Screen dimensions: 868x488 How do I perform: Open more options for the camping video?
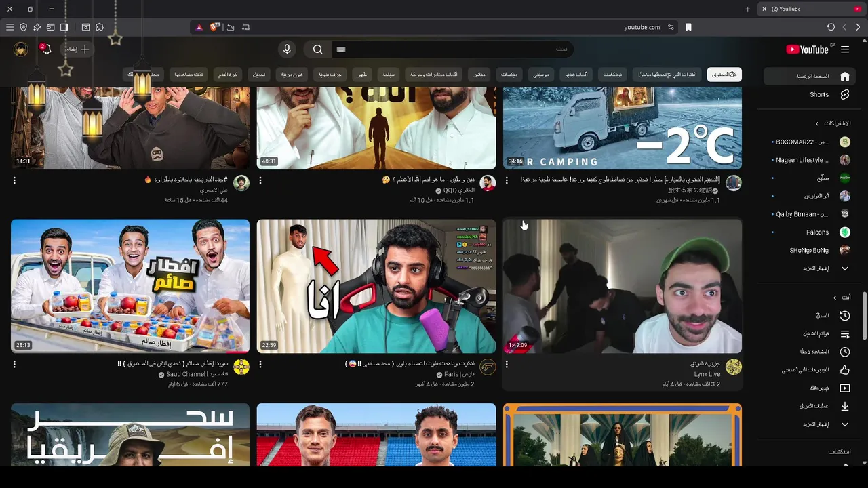[507, 180]
